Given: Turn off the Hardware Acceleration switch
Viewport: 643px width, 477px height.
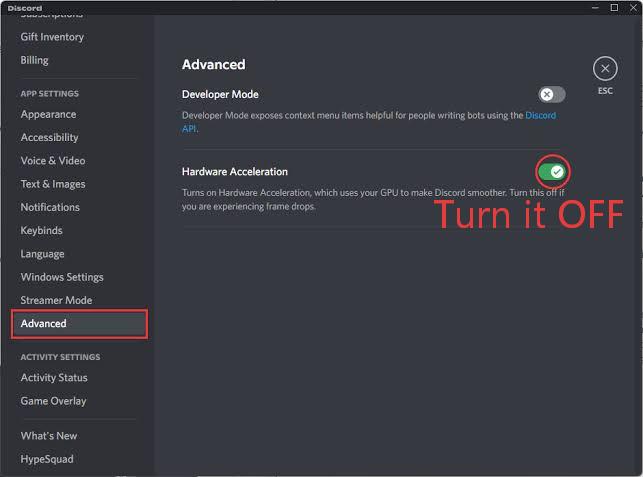Looking at the screenshot, I should (552, 172).
